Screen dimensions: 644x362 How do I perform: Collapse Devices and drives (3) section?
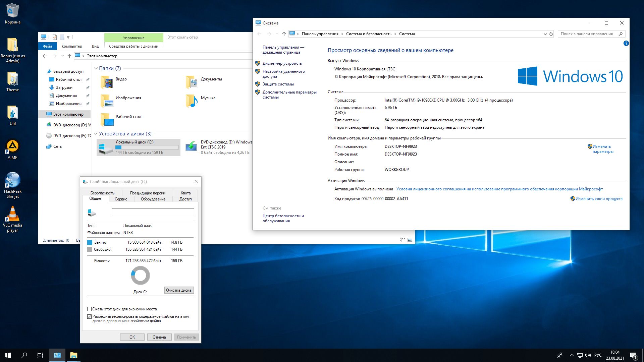point(96,134)
